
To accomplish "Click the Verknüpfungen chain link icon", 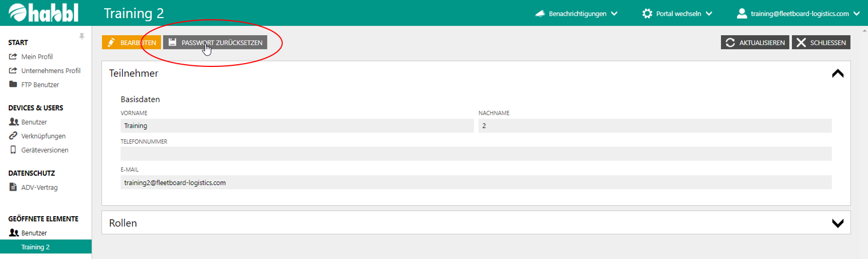I will pos(13,136).
